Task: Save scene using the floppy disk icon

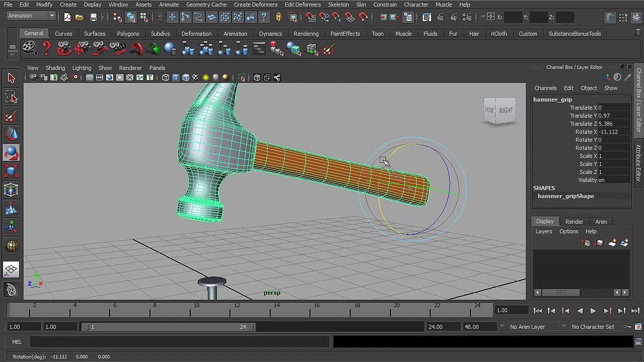Action: [x=93, y=17]
